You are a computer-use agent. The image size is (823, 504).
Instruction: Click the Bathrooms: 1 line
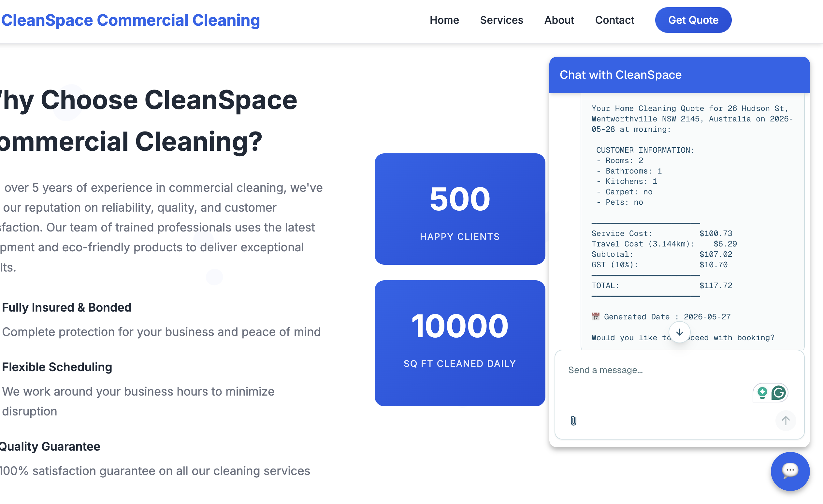click(x=629, y=171)
